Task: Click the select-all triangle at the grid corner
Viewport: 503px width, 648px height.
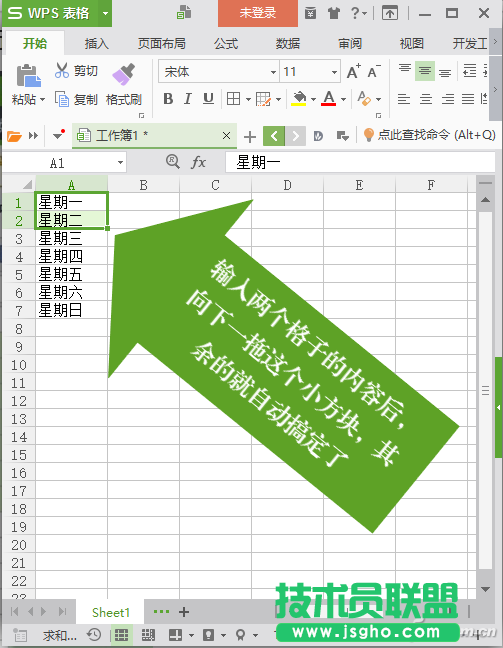Action: click(27, 184)
